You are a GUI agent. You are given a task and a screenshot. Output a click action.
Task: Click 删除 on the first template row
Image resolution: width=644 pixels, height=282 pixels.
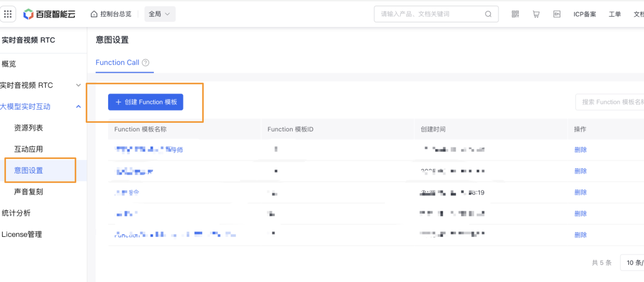[580, 150]
